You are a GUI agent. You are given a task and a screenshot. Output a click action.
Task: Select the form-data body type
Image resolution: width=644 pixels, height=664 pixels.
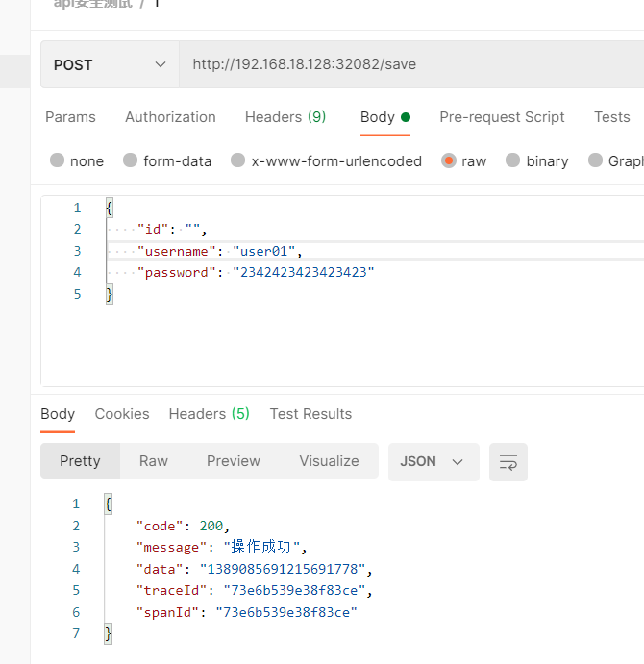[167, 160]
